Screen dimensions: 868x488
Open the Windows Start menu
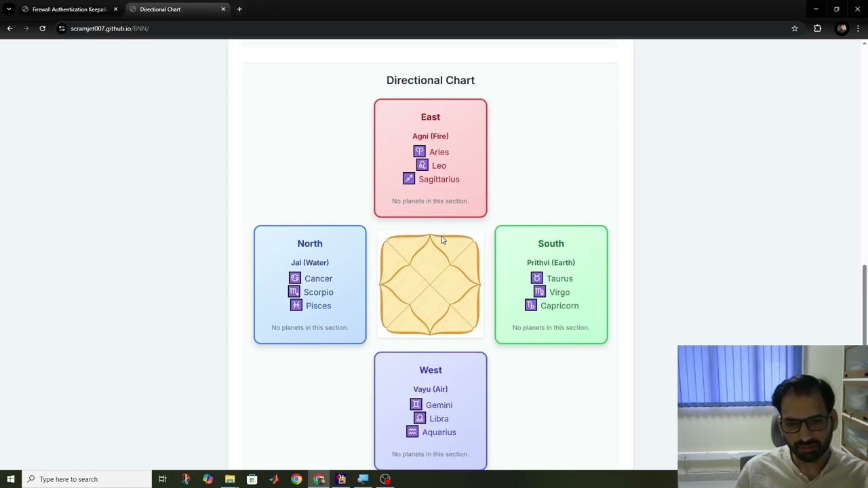click(x=10, y=479)
